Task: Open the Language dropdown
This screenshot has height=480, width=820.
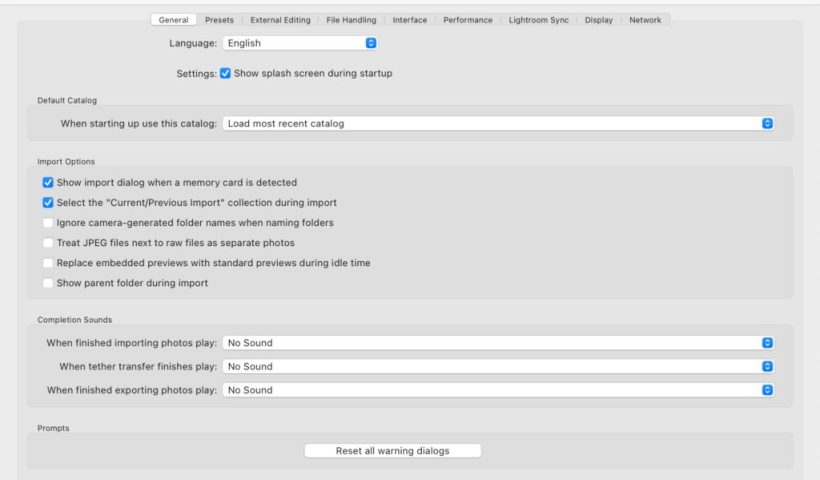Action: (299, 44)
